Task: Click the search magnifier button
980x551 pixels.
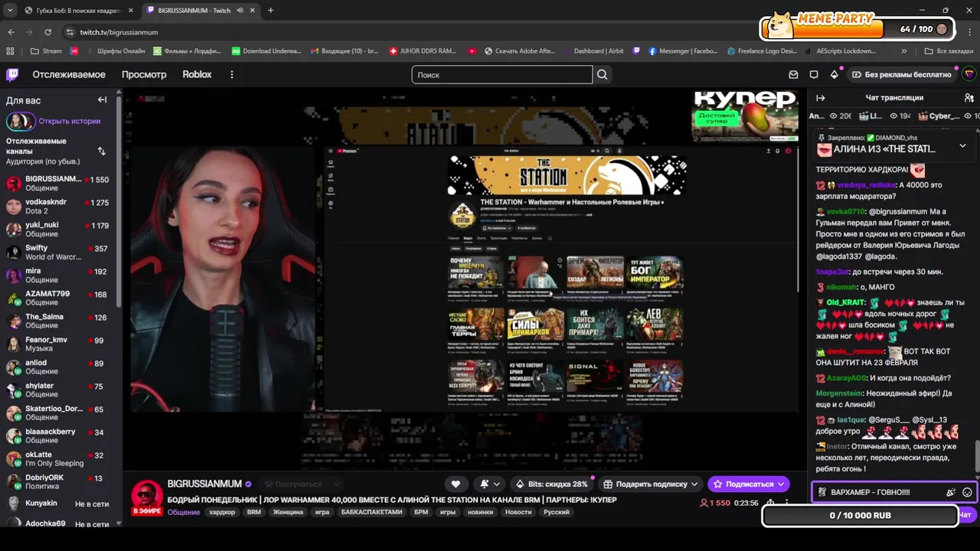Action: point(603,74)
